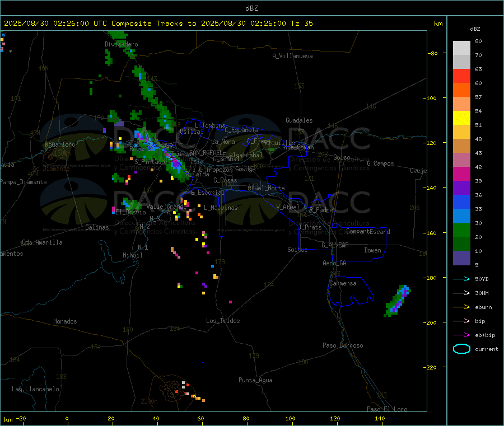504x426 pixels.
Task: Click the C_Campos map label
Action: (380, 163)
